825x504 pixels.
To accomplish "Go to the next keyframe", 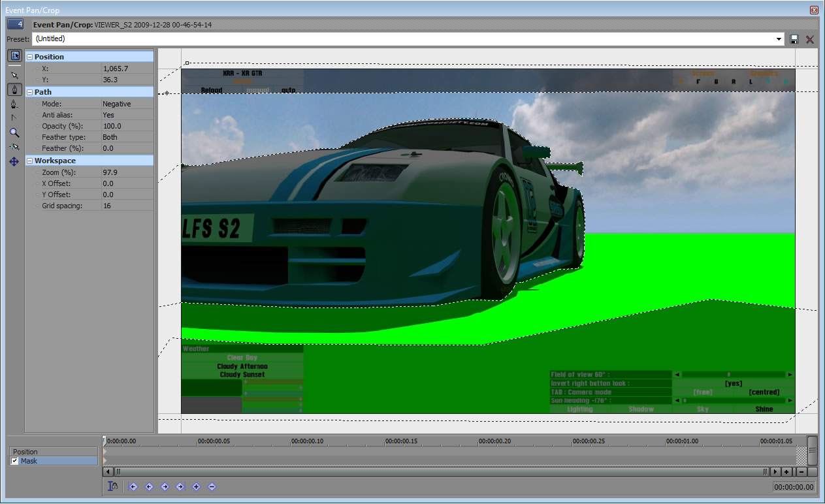I will (165, 486).
